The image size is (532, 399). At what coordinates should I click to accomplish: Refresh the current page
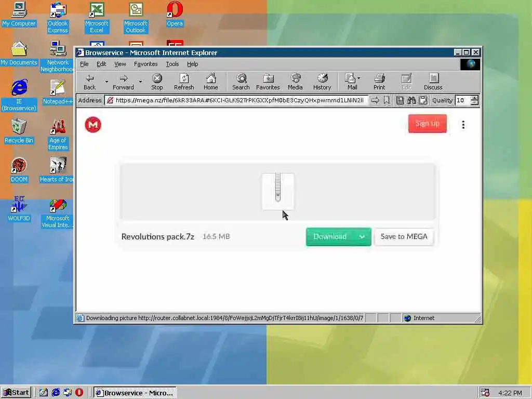click(184, 82)
